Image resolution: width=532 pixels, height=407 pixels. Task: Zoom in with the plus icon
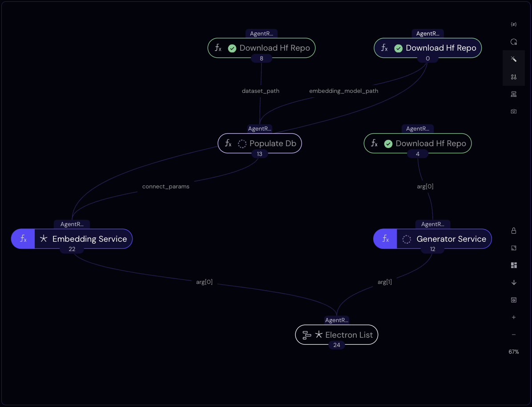[x=513, y=317]
